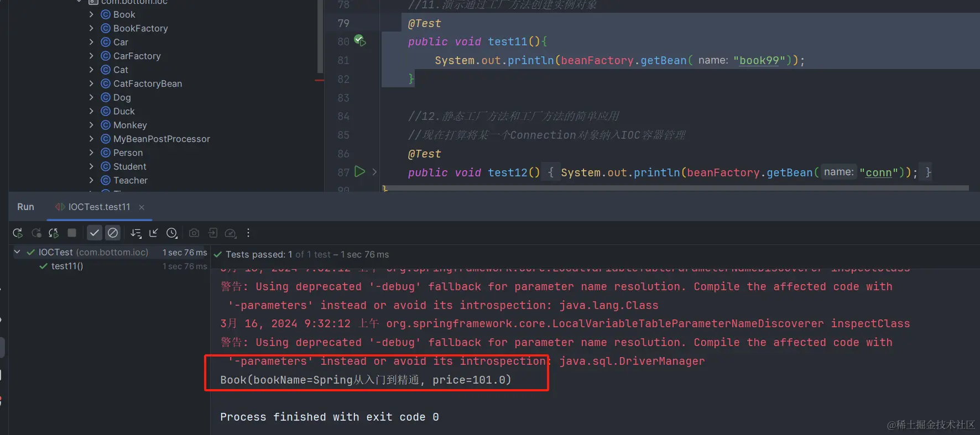The width and height of the screenshot is (980, 435).
Task: Select the Run panel label
Action: pos(25,207)
